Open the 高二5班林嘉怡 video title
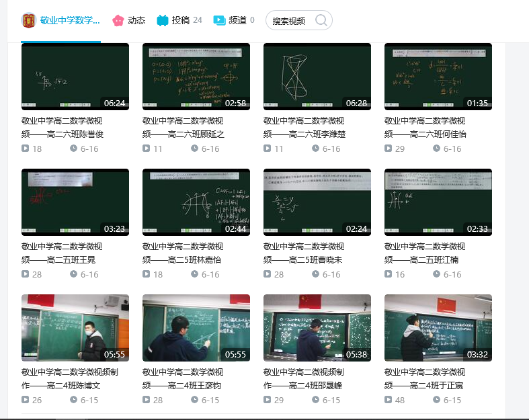529x420 pixels. [183, 253]
